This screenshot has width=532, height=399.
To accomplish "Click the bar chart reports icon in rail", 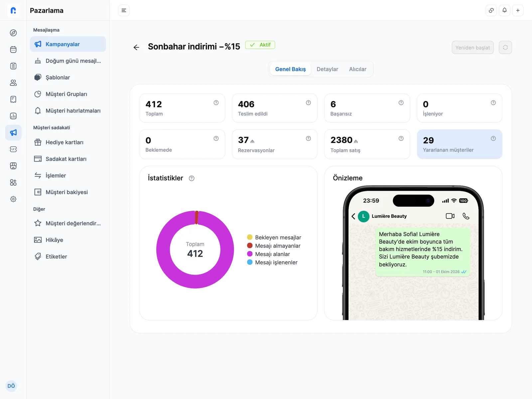I will point(13,116).
